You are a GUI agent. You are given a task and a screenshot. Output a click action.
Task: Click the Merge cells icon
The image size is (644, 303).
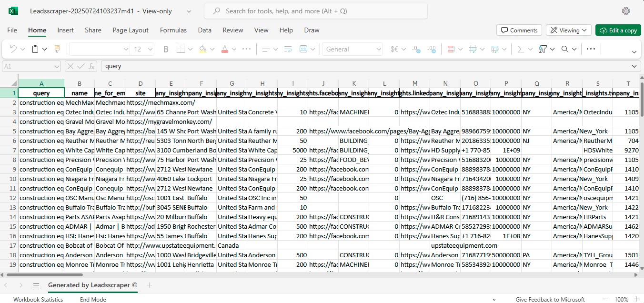tap(304, 49)
